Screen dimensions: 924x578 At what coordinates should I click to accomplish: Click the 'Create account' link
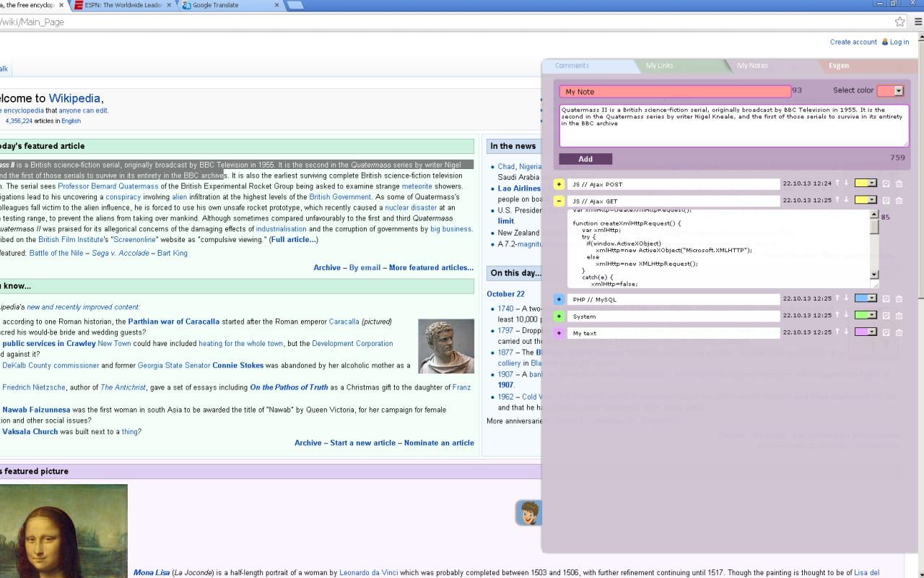coord(853,42)
